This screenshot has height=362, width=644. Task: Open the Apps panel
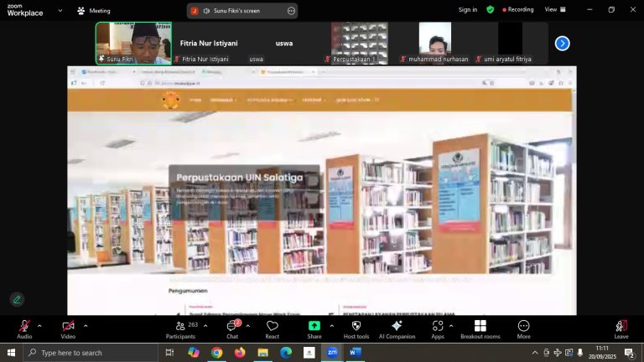[438, 329]
